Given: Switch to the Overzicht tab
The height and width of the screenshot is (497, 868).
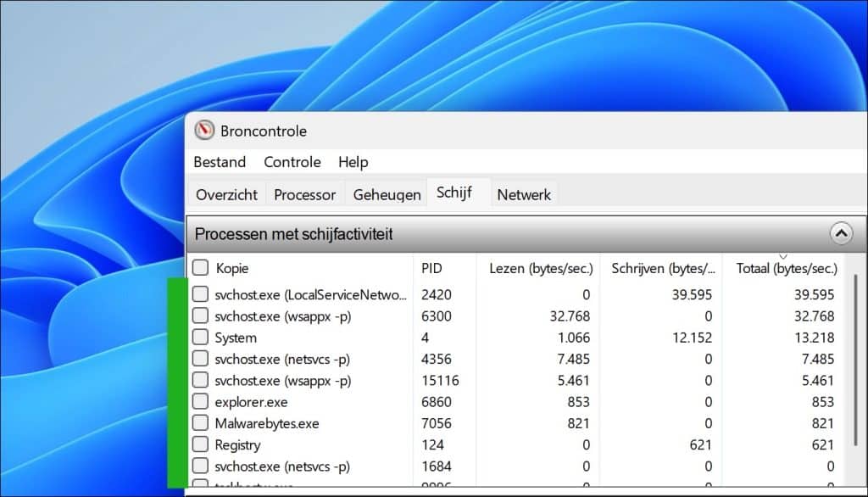Looking at the screenshot, I should [225, 194].
